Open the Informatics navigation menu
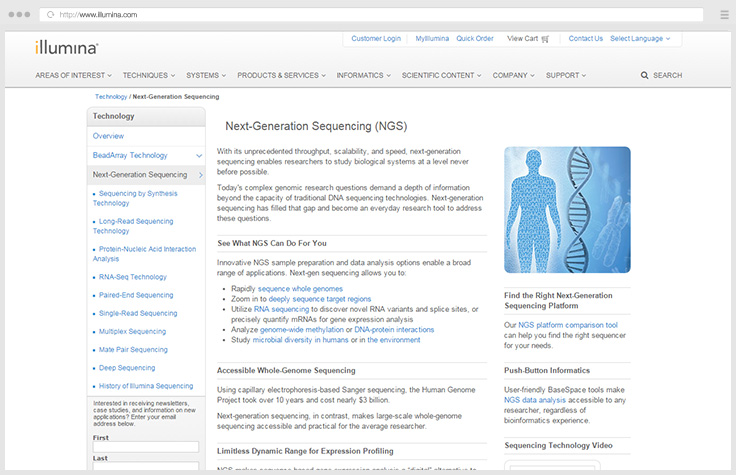This screenshot has width=736, height=475. click(x=364, y=75)
